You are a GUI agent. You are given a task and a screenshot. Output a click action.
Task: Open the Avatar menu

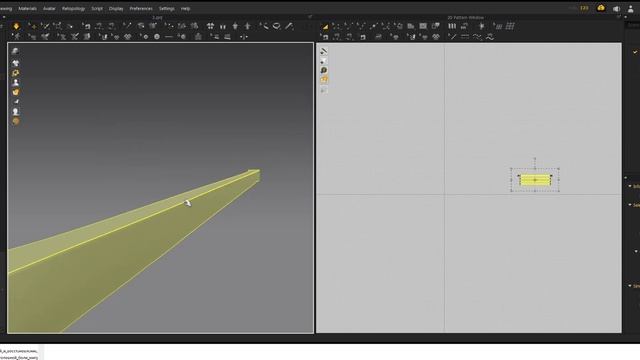tap(49, 9)
